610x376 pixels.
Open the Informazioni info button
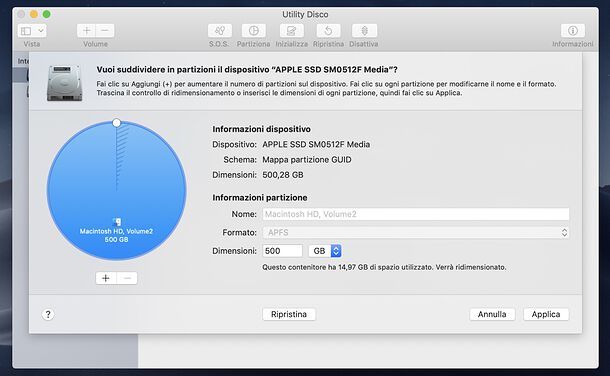(573, 31)
